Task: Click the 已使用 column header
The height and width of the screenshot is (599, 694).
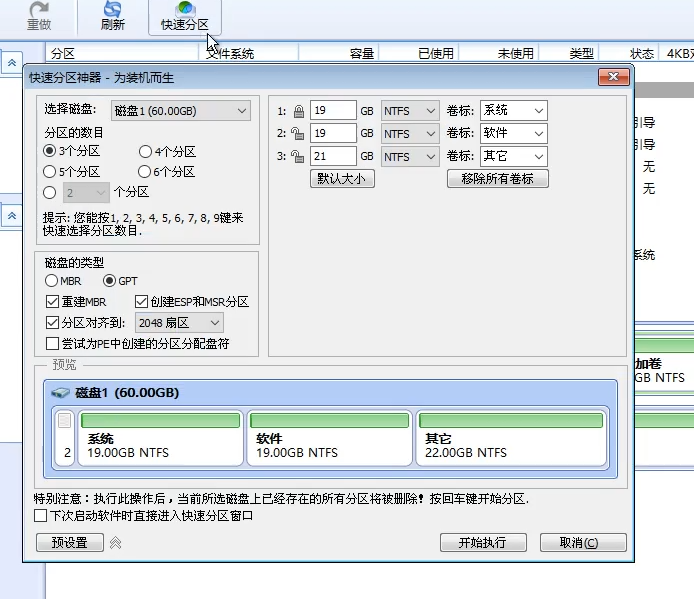Action: 419,54
